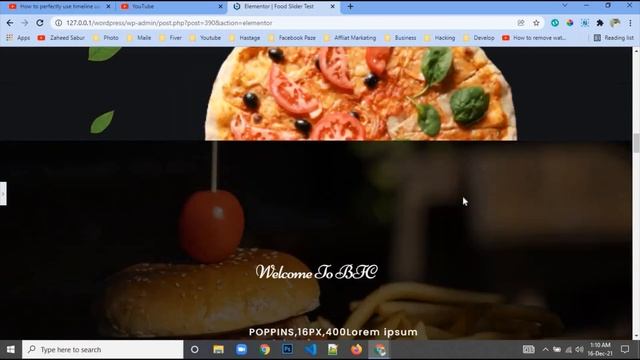Click the page vertical scrollbar thumb
640x360 pixels.
[x=636, y=143]
